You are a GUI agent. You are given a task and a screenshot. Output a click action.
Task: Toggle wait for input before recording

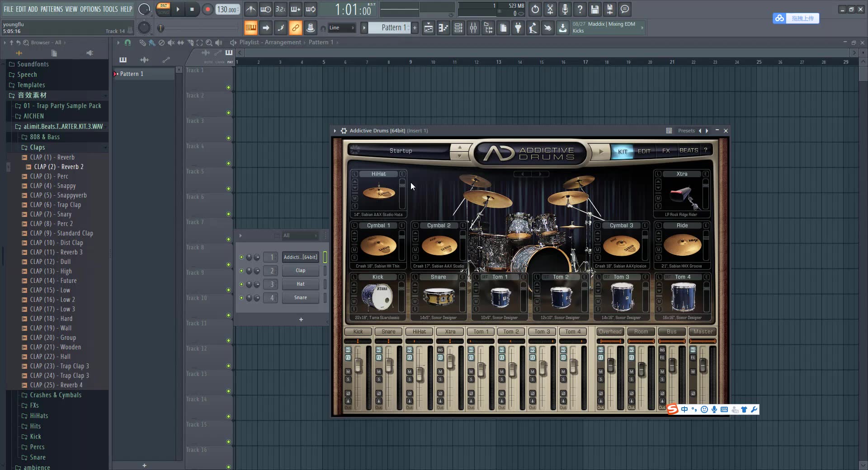pyautogui.click(x=266, y=9)
